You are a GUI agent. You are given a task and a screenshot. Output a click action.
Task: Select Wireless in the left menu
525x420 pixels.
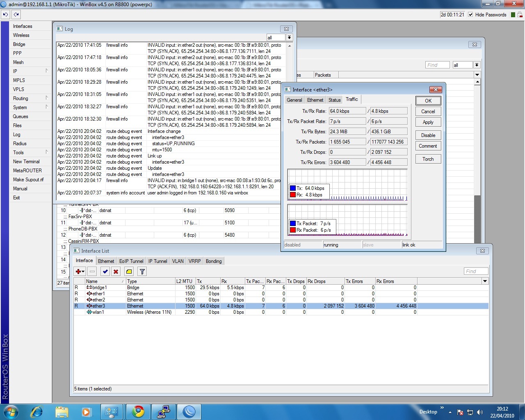pyautogui.click(x=21, y=35)
